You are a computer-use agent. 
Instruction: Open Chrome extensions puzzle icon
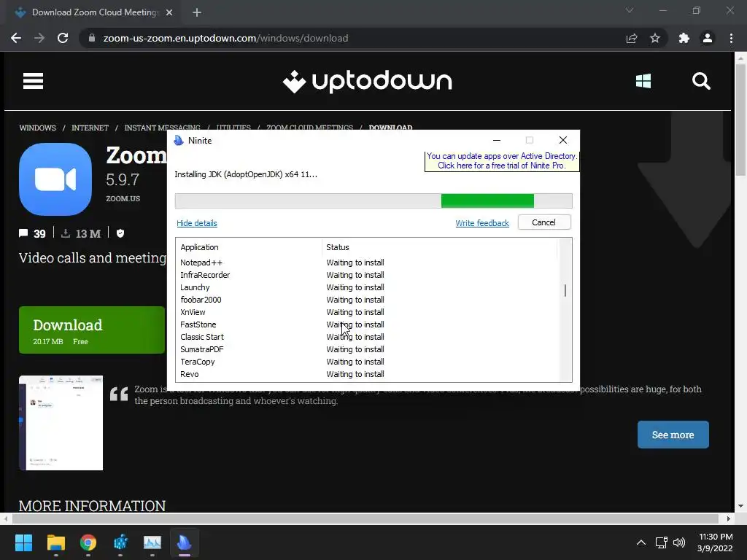[684, 38]
